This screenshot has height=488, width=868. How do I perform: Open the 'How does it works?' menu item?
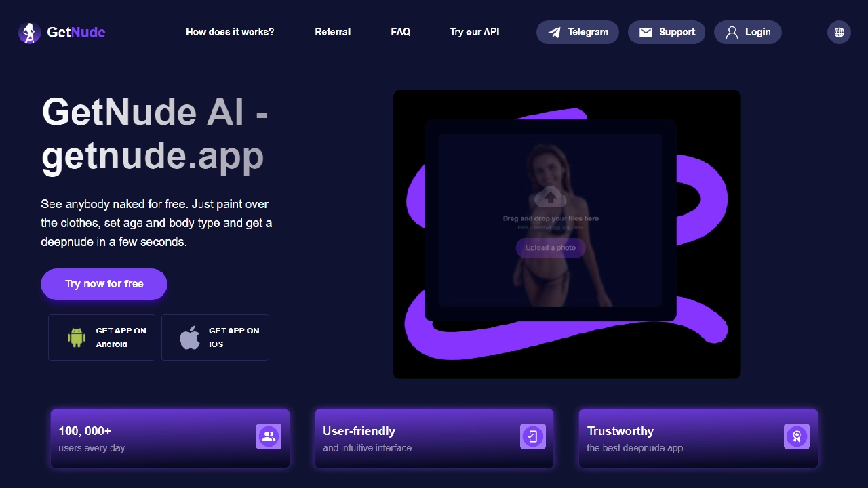pos(230,32)
